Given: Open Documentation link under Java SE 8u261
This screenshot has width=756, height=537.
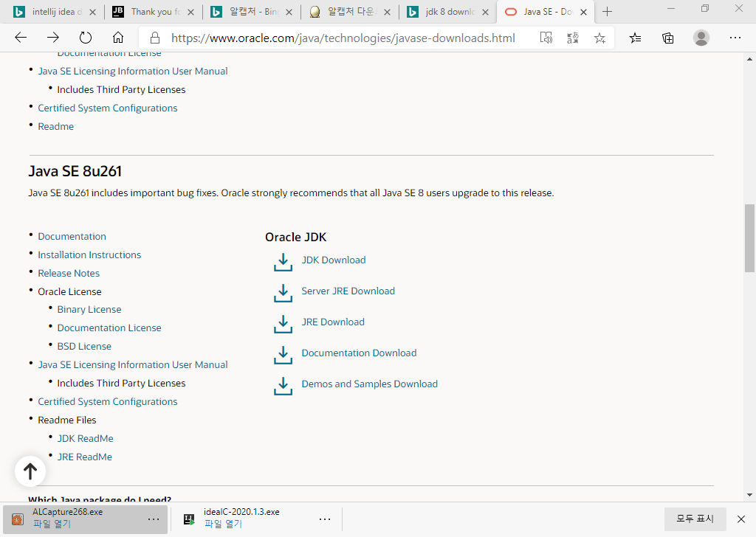Looking at the screenshot, I should point(72,237).
